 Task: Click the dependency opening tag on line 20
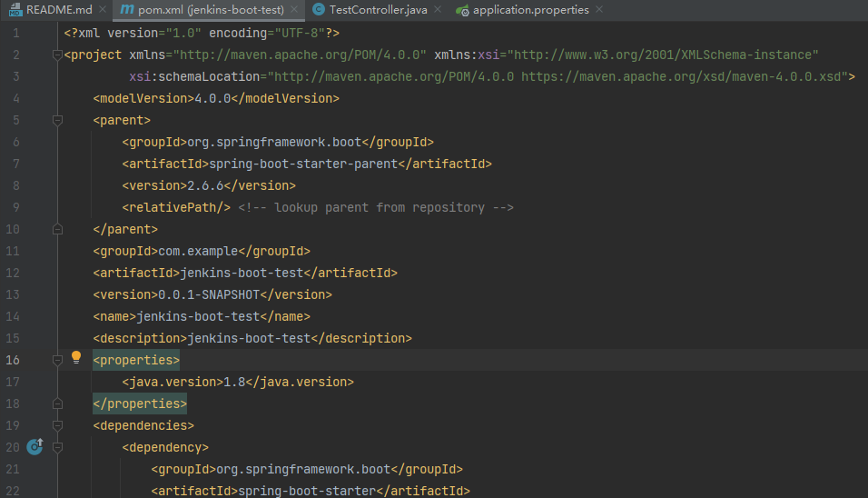[165, 448]
